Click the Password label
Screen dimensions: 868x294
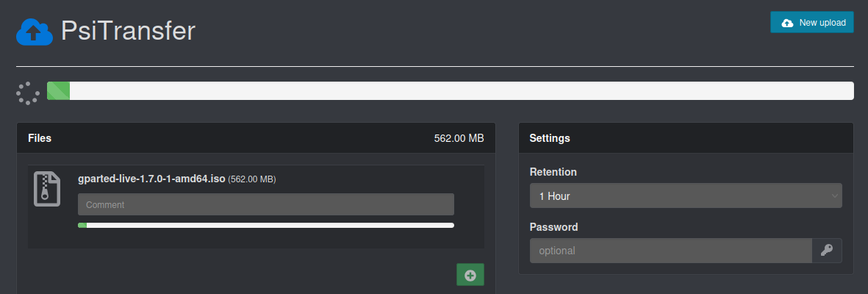[553, 227]
